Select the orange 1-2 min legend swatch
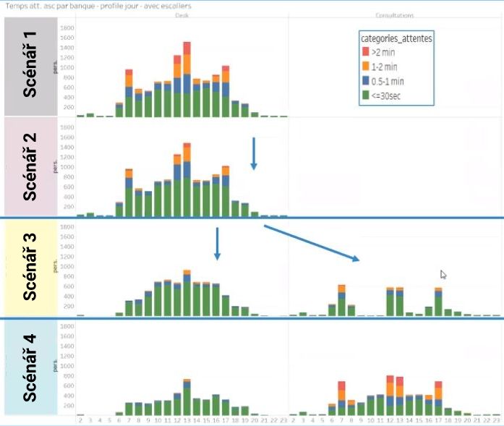Viewport: 504px width, 426px height. coord(367,68)
